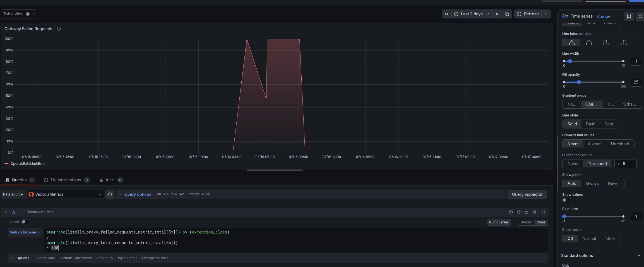Image resolution: width=644 pixels, height=267 pixels.
Task: Click Run queries
Action: (499, 222)
